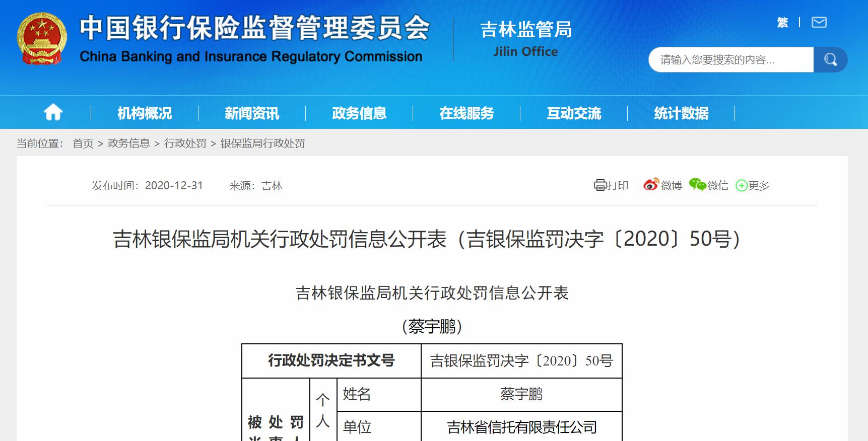
Task: Click the 当前位置 label
Action: pos(40,143)
